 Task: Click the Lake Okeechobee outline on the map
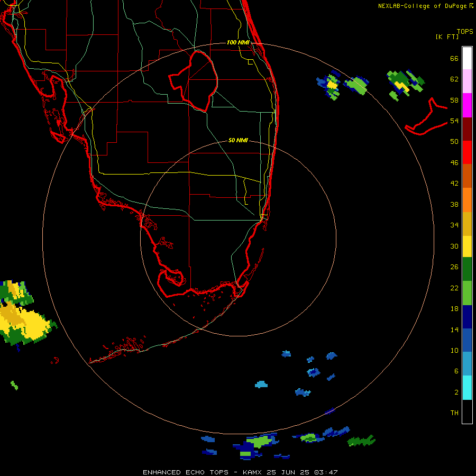click(193, 81)
